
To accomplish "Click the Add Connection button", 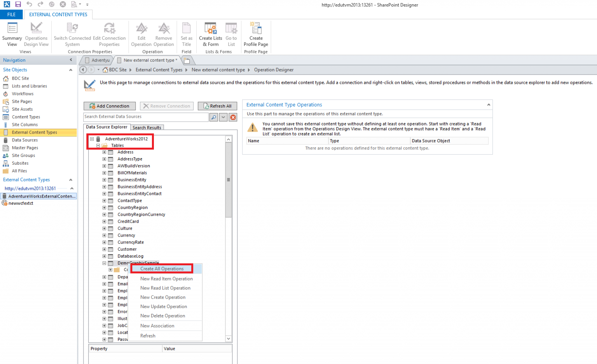I will click(109, 106).
